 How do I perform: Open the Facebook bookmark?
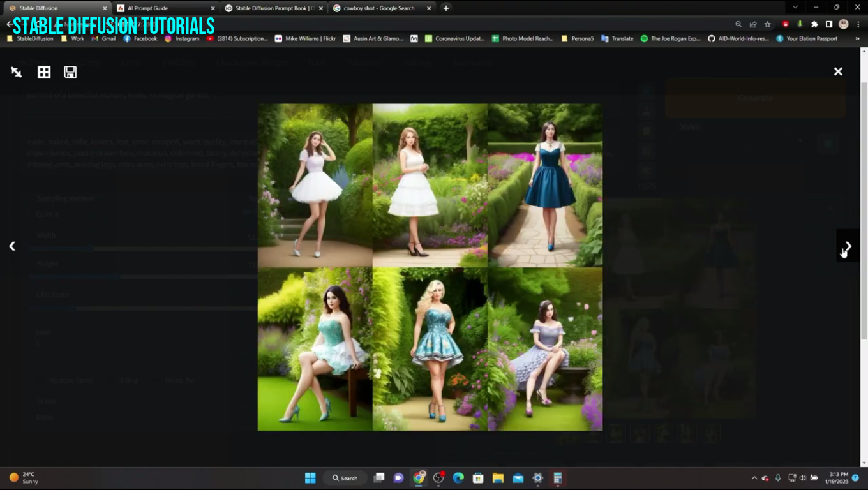pyautogui.click(x=140, y=39)
